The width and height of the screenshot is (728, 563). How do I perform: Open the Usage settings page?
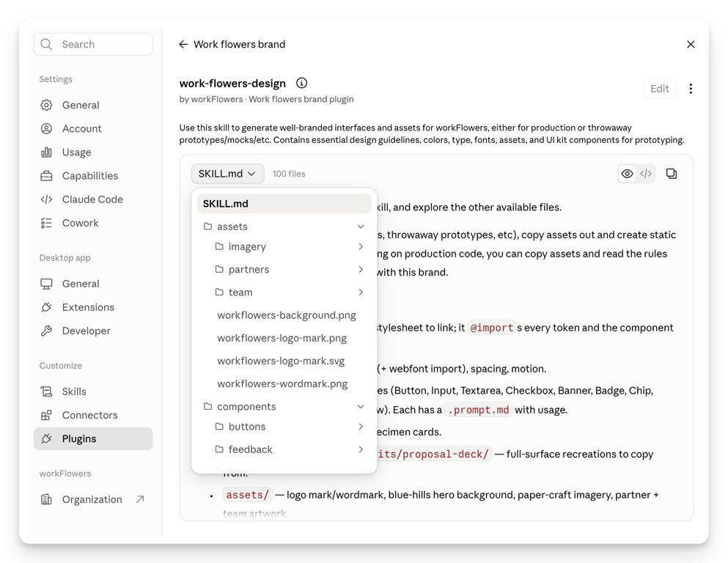(93, 152)
